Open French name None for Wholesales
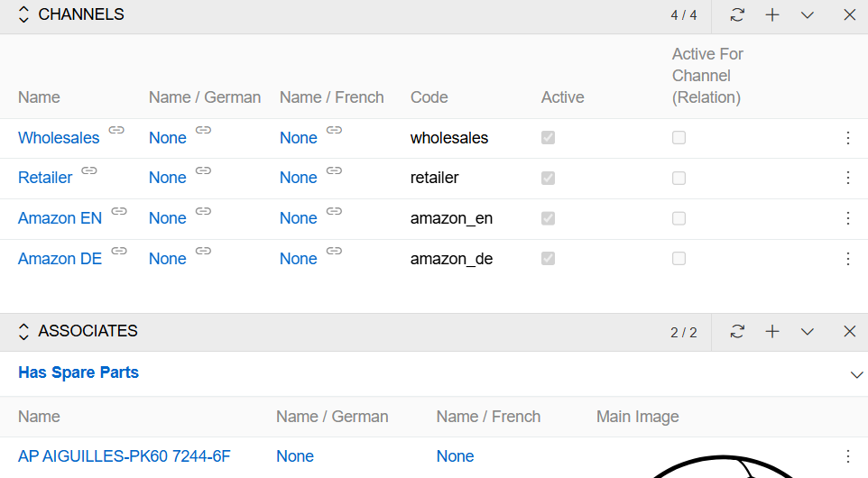The image size is (868, 478). (299, 138)
